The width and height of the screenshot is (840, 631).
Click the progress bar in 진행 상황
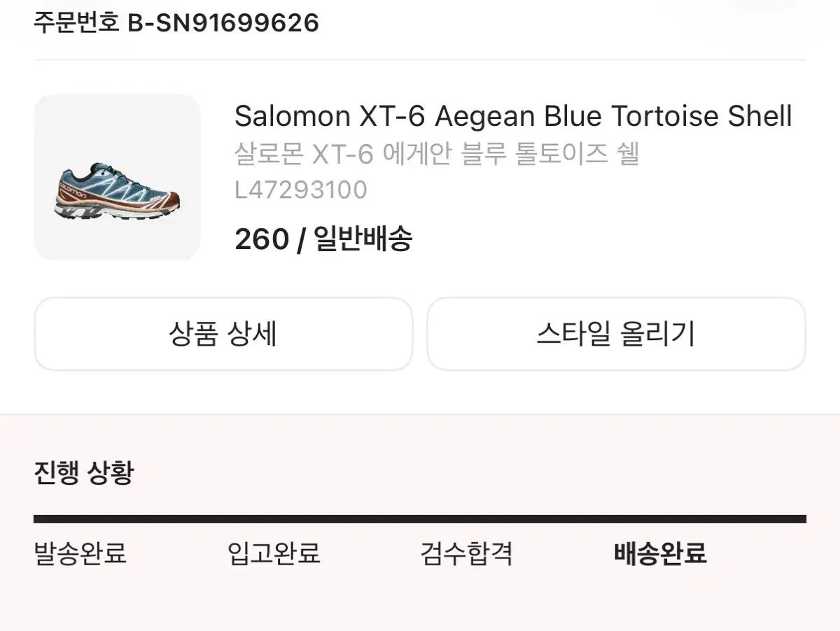[420, 518]
